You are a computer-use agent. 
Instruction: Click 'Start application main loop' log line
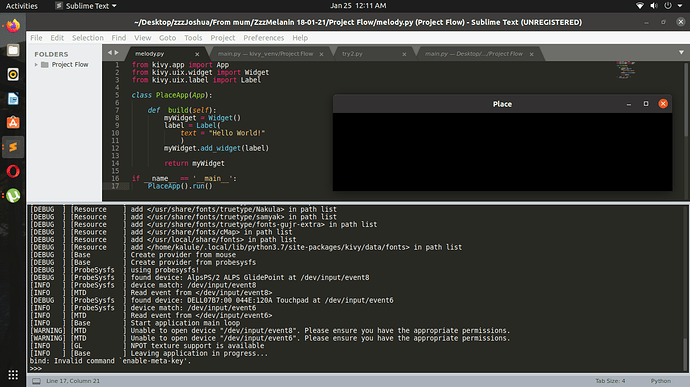coord(185,323)
